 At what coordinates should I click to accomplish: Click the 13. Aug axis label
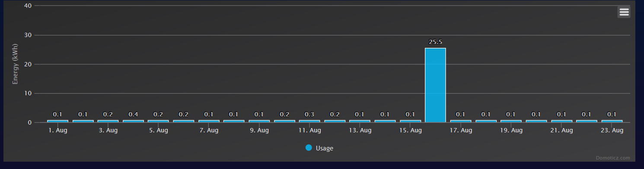click(x=360, y=130)
